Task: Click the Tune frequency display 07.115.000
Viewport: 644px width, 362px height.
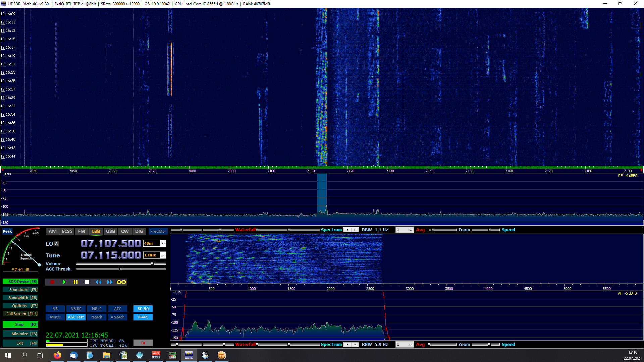Action: click(111, 255)
